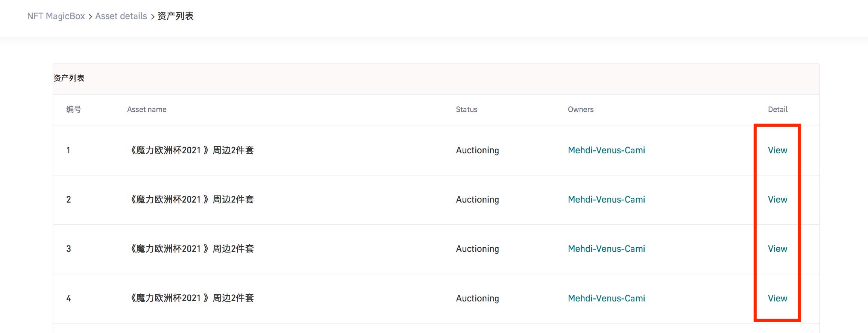Viewport: 868px width, 333px height.
Task: Click the Asset name column header
Action: pos(147,109)
